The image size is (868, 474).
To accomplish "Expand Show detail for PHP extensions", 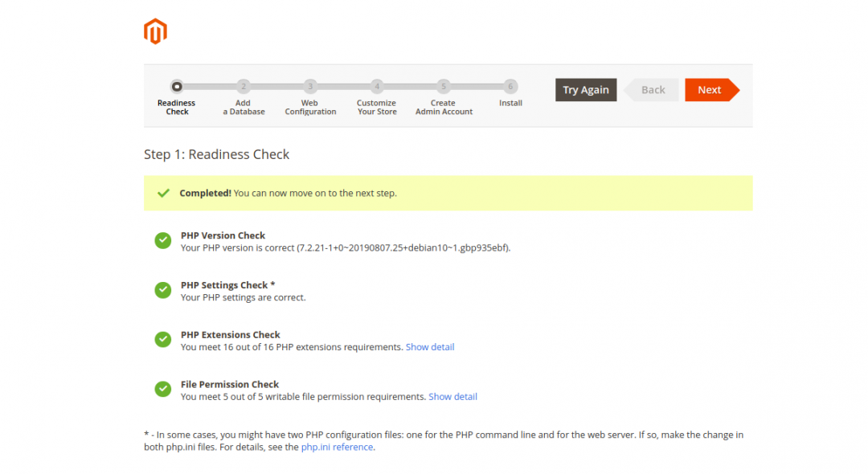I will [430, 347].
